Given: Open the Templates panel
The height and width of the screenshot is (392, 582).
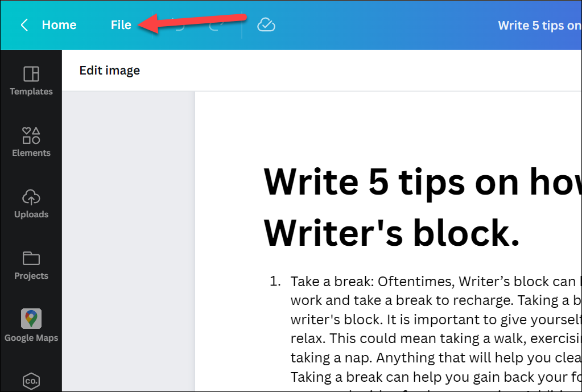Looking at the screenshot, I should tap(31, 81).
